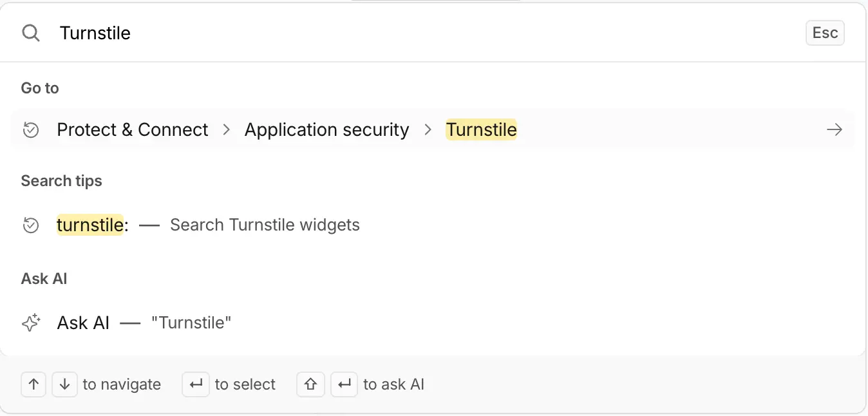Click the right arrow on the Go to result

835,129
